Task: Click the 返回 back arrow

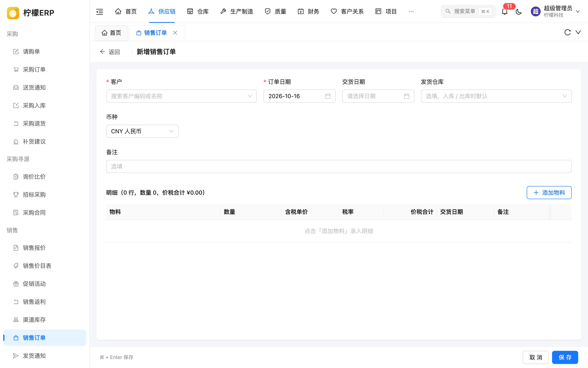Action: 102,52
